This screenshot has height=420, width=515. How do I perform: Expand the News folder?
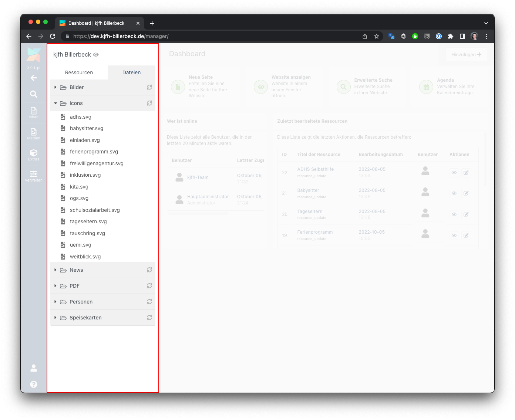[x=55, y=270]
